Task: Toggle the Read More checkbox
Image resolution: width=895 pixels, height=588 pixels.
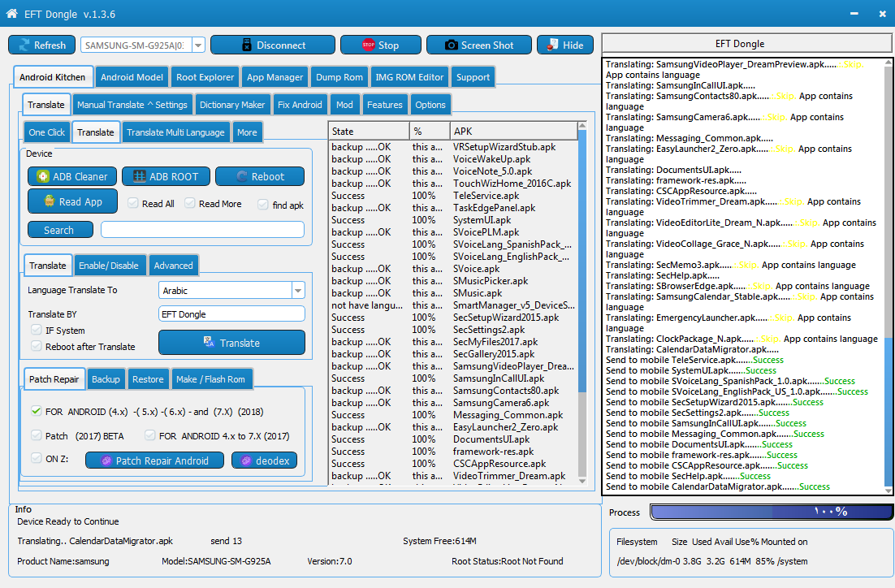Action: [190, 203]
